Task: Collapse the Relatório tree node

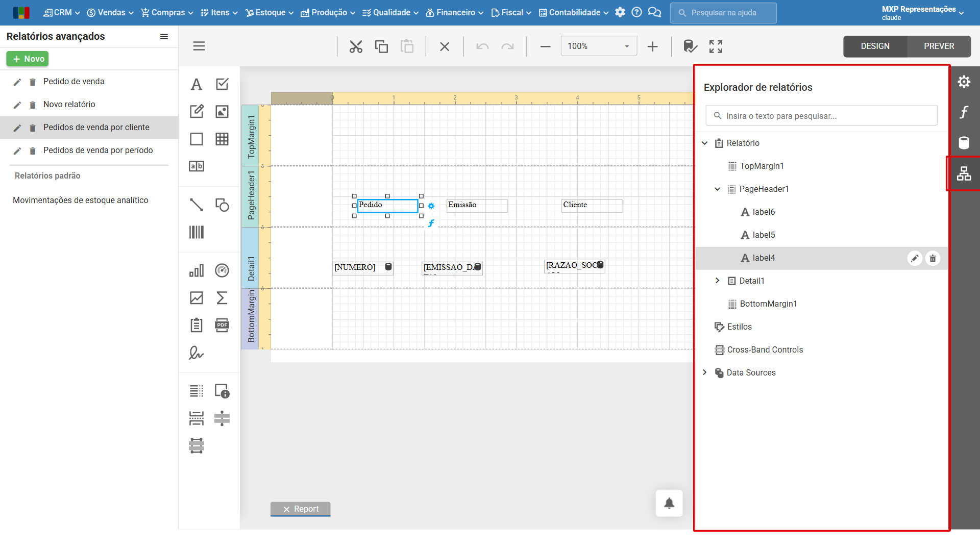Action: click(705, 143)
